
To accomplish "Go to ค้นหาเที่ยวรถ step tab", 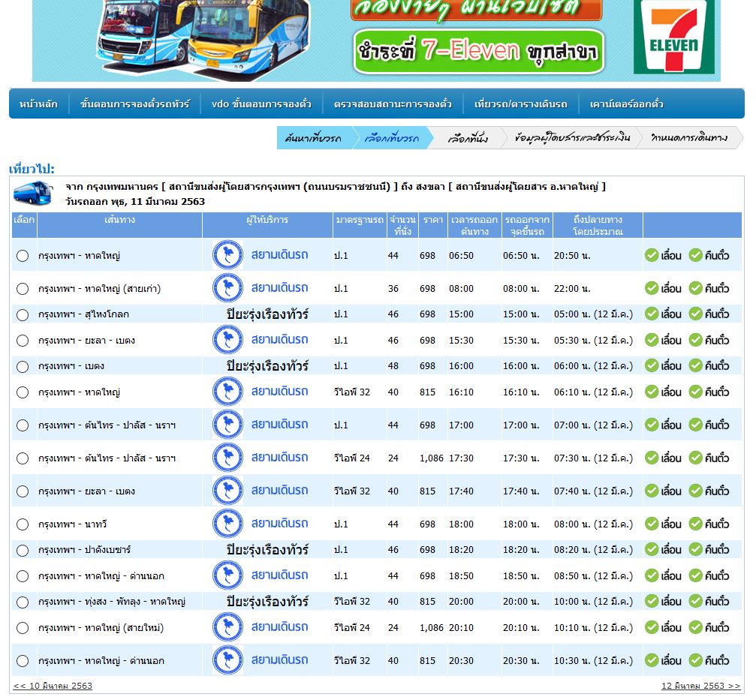I will tap(313, 138).
